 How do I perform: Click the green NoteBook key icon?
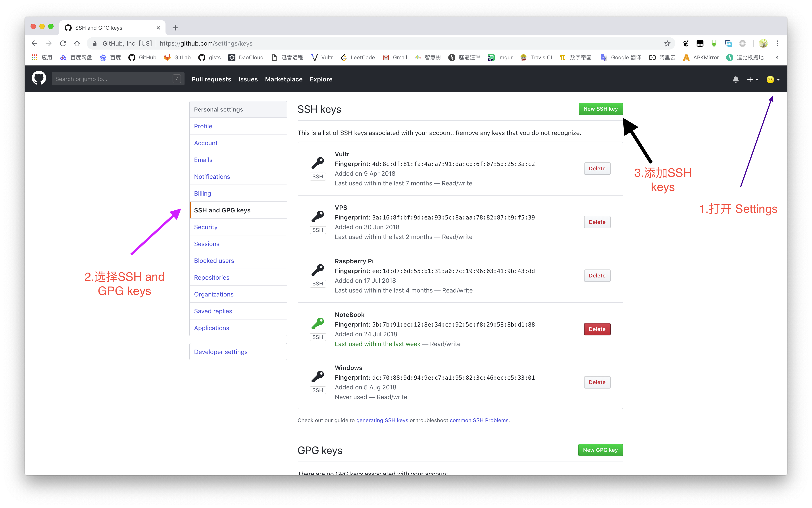pyautogui.click(x=317, y=323)
